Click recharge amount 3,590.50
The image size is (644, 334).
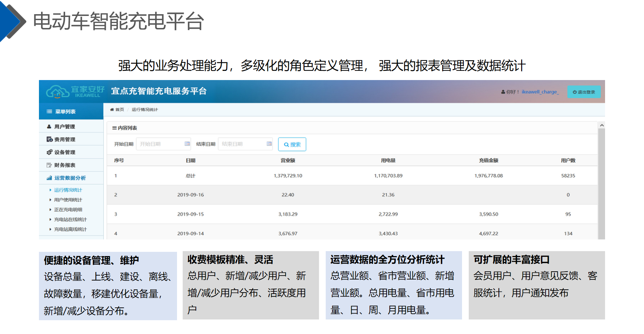tap(489, 214)
